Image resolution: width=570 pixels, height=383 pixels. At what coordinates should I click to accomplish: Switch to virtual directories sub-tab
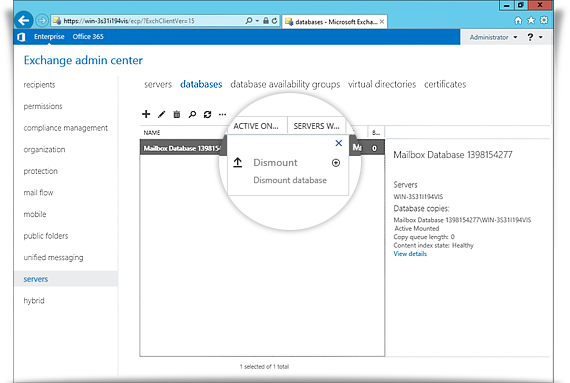coord(382,84)
